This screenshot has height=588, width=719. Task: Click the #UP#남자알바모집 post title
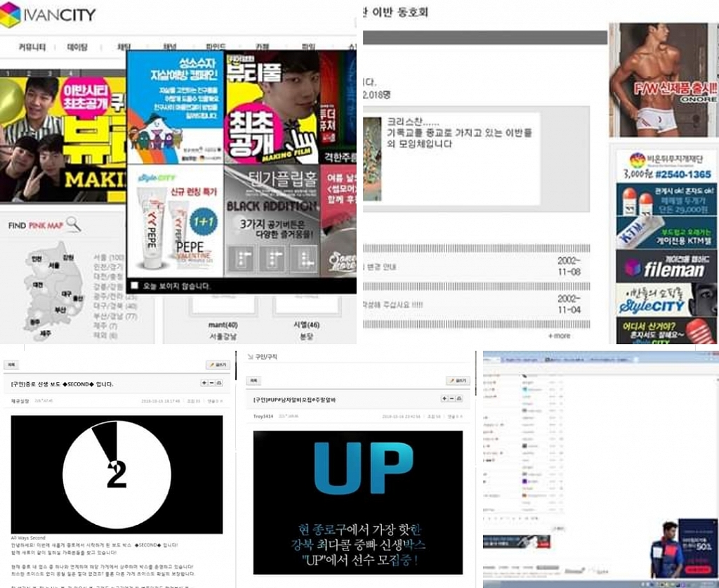tap(294, 400)
